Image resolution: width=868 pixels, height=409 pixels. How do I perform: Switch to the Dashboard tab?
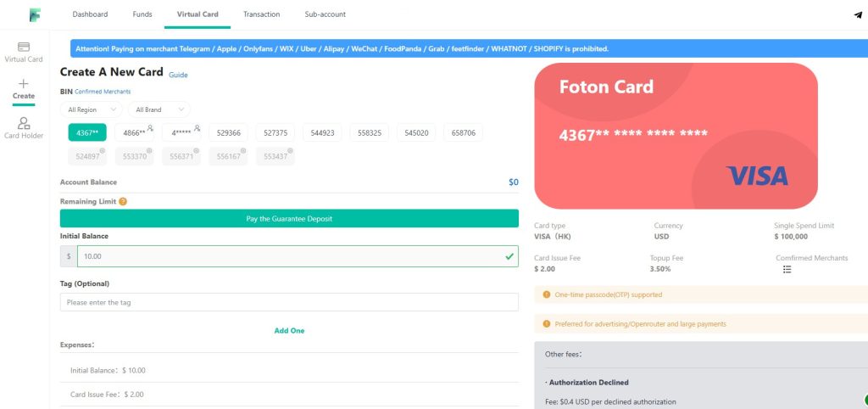[x=90, y=14]
